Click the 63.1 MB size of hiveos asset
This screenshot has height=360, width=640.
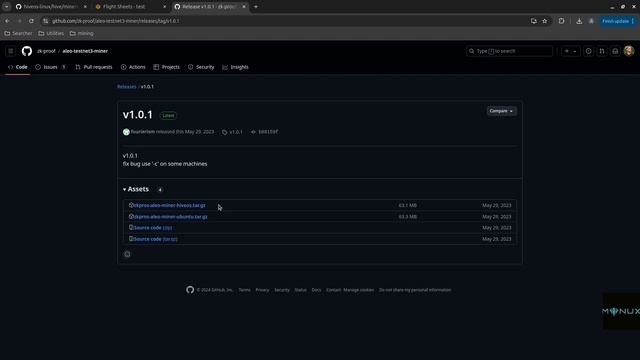point(408,205)
